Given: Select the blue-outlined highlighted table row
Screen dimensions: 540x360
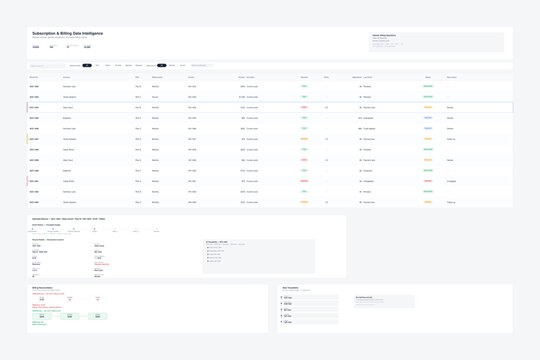Looking at the screenshot, I should coord(270,107).
